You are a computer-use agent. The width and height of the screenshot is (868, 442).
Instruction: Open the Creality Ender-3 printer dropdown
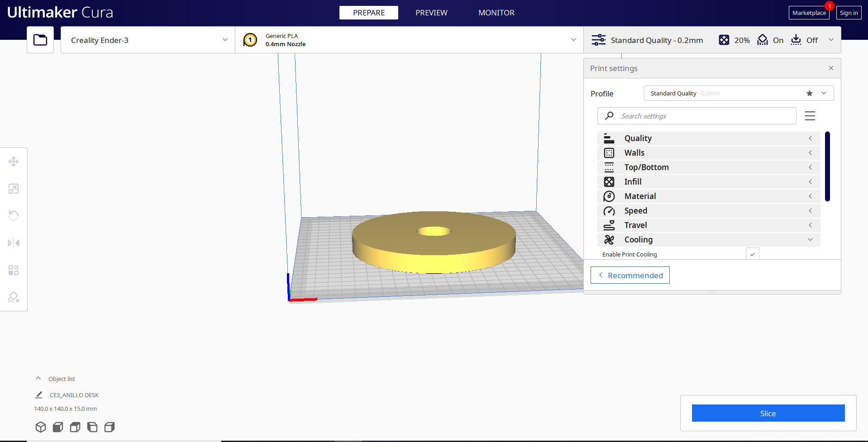click(148, 40)
